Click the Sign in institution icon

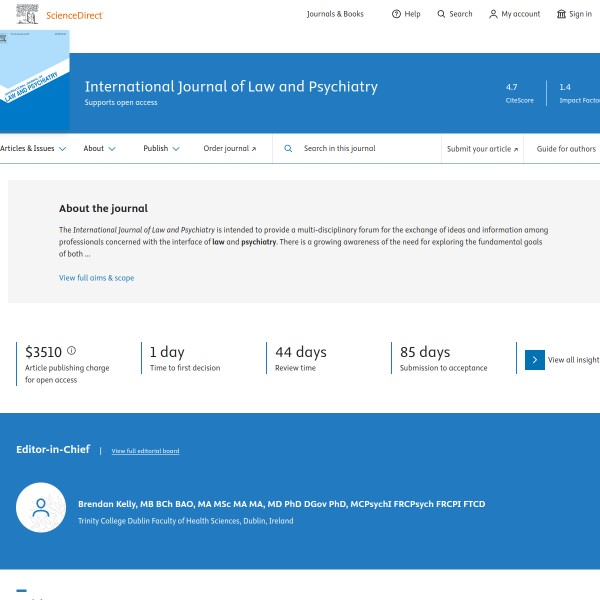coord(561,14)
